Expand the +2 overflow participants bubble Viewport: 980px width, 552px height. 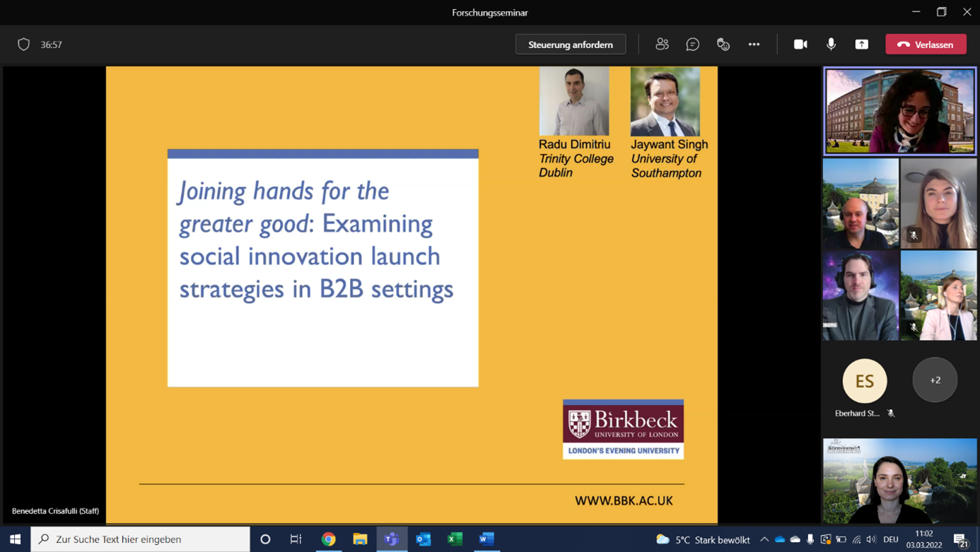pyautogui.click(x=935, y=380)
